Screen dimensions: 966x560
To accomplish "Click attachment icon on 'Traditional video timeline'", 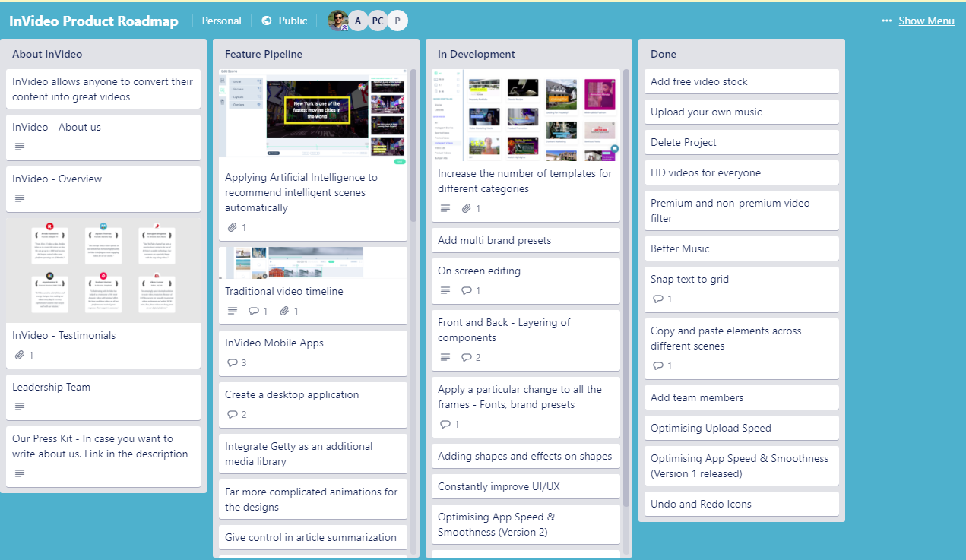I will tap(284, 311).
